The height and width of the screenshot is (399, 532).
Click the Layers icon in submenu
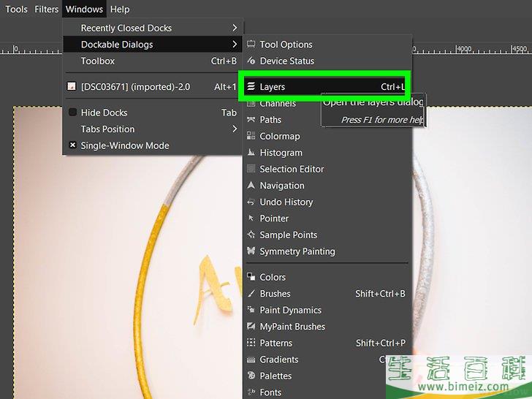point(251,87)
